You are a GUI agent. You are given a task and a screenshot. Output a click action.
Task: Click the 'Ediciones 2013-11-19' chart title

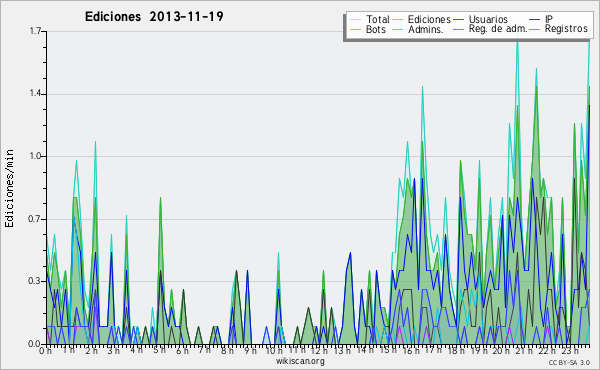(x=154, y=17)
